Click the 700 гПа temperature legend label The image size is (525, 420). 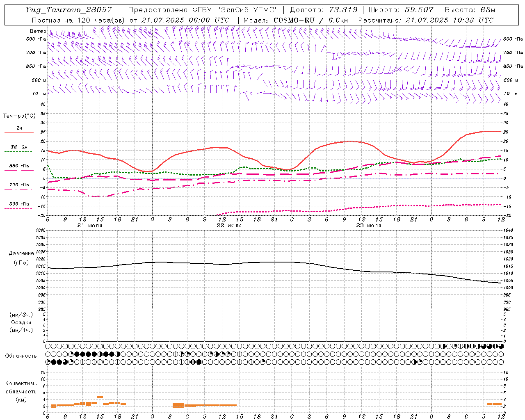tap(19, 185)
